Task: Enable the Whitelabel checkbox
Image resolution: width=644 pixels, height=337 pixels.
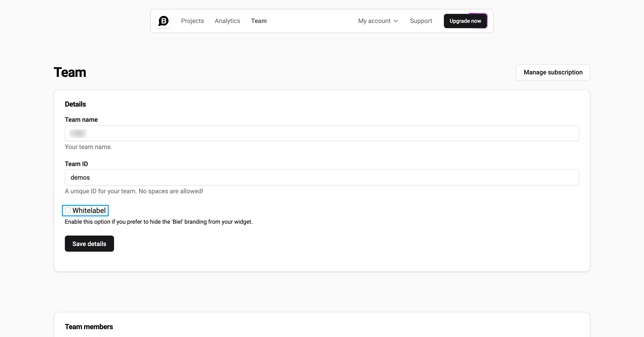Action: coord(68,210)
